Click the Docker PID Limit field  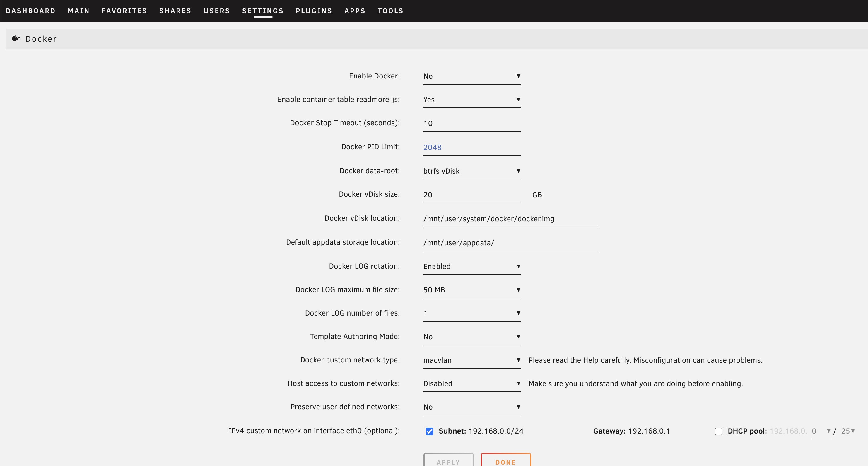pyautogui.click(x=471, y=148)
